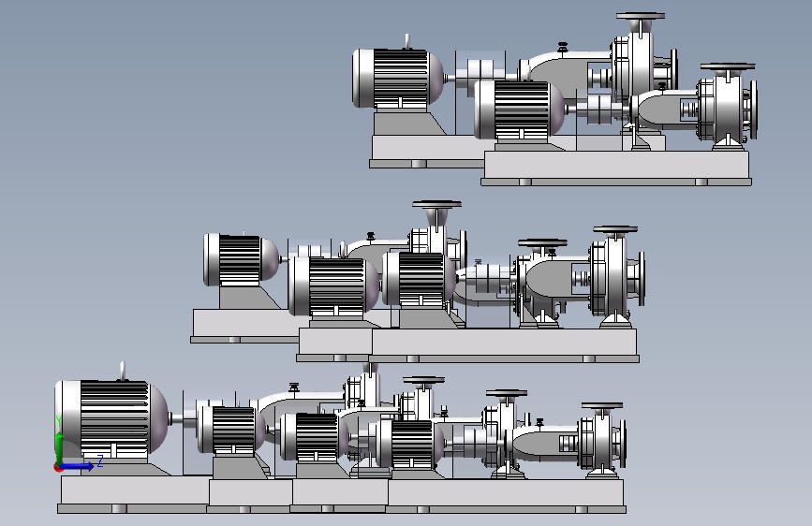Select the eye bolt atop the largest motor
Image resolution: width=812 pixels, height=526 pixels.
click(x=123, y=371)
